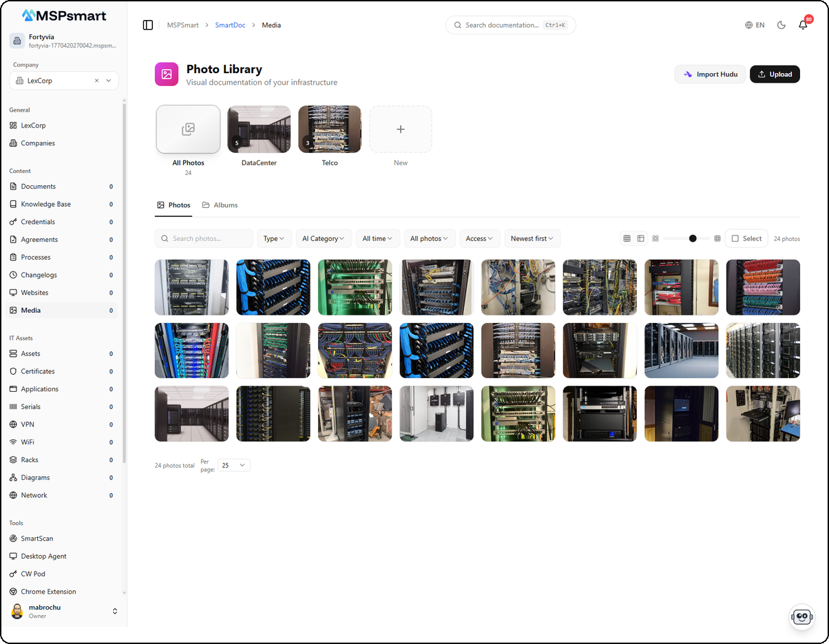829x644 pixels.
Task: Change the per-page count dropdown
Action: pyautogui.click(x=234, y=465)
